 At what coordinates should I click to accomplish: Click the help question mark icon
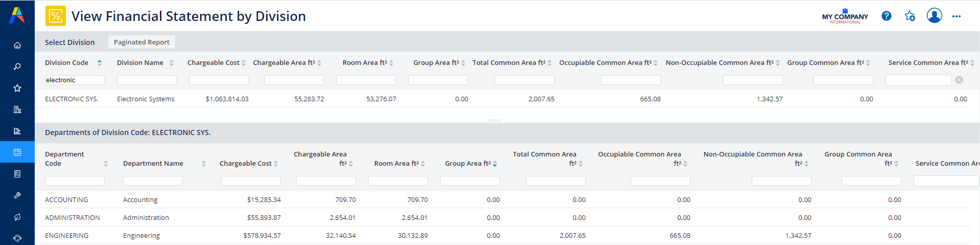point(887,16)
